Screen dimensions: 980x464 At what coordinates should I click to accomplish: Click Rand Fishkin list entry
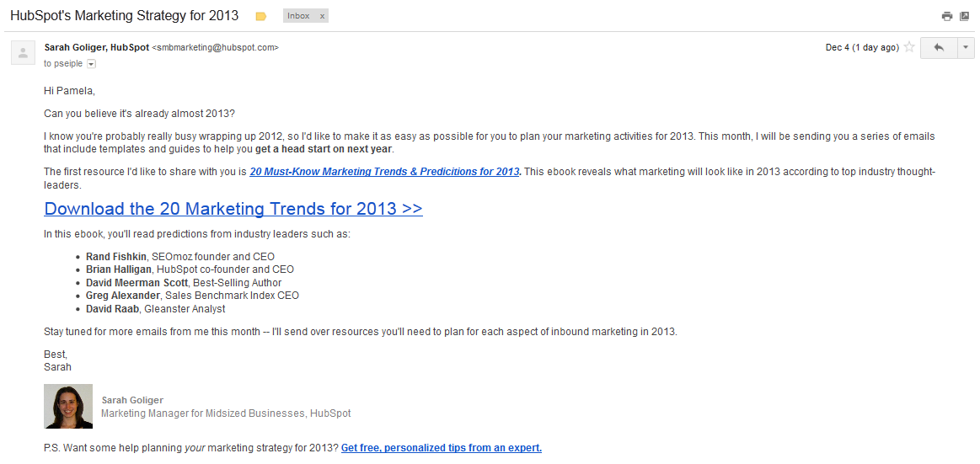click(180, 257)
